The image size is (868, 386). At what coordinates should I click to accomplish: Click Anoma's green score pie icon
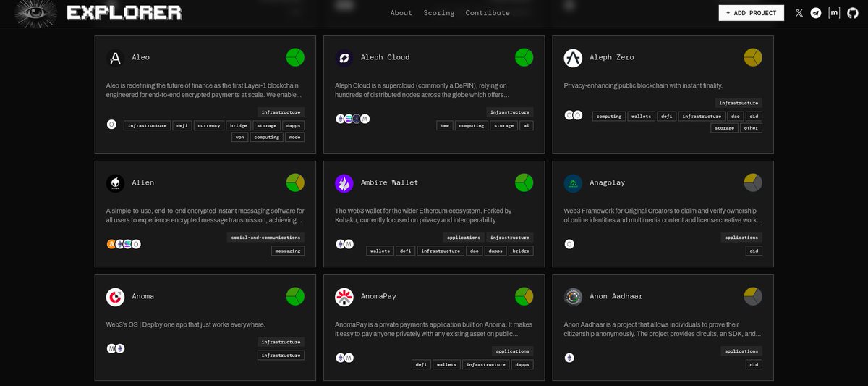295,296
